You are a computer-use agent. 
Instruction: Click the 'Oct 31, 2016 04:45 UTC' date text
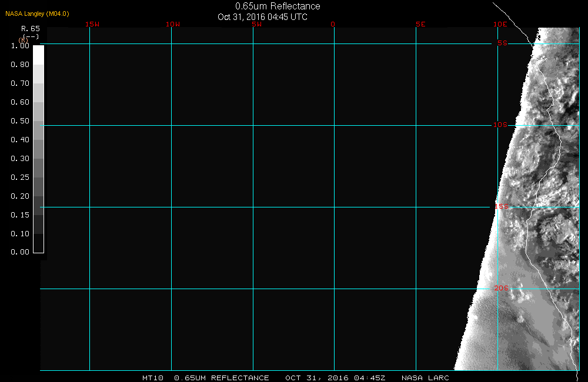(x=262, y=17)
